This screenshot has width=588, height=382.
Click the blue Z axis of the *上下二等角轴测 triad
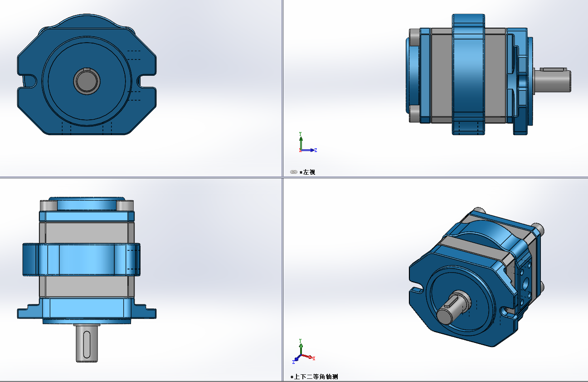click(296, 360)
